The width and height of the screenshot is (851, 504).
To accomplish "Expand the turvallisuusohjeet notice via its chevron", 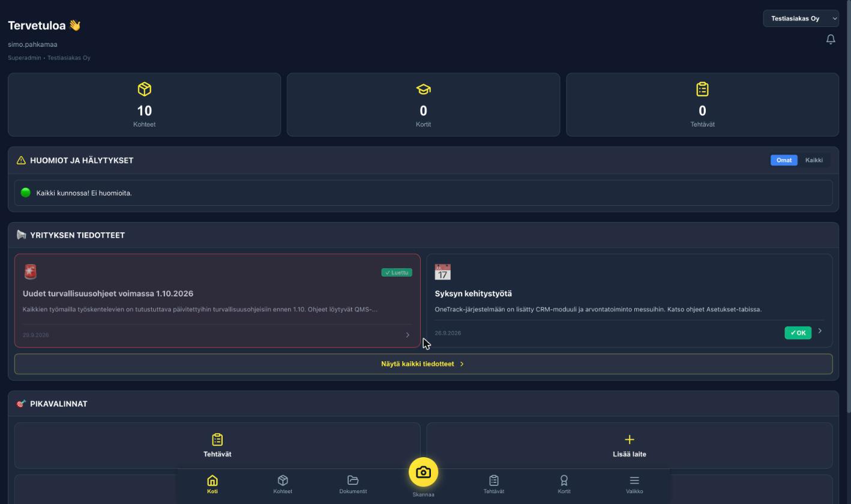I will click(407, 335).
